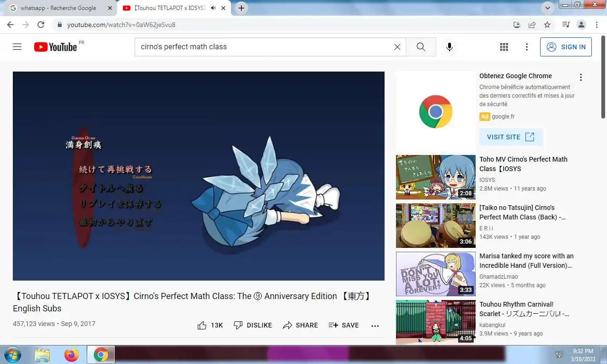The width and height of the screenshot is (607, 364).
Task: Click the kabangkul channel name
Action: coord(492,325)
